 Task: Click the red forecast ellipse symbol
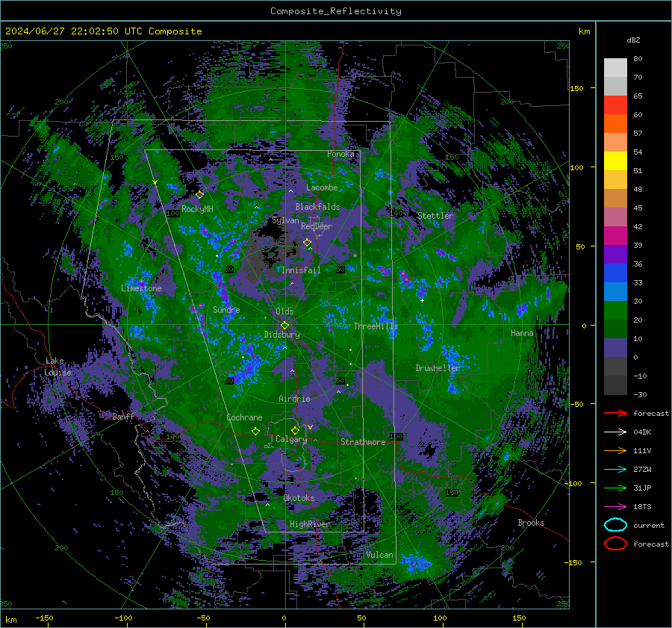(615, 544)
